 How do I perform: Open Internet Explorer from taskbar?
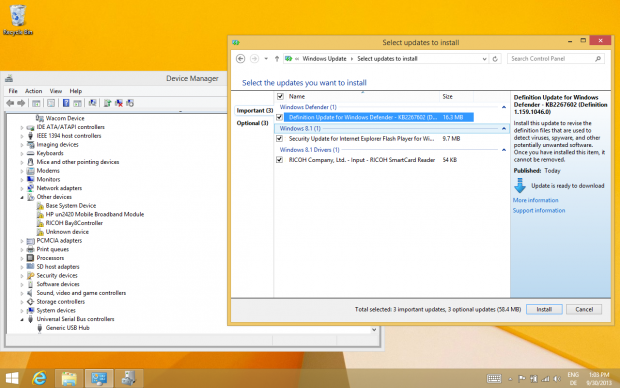tap(39, 379)
